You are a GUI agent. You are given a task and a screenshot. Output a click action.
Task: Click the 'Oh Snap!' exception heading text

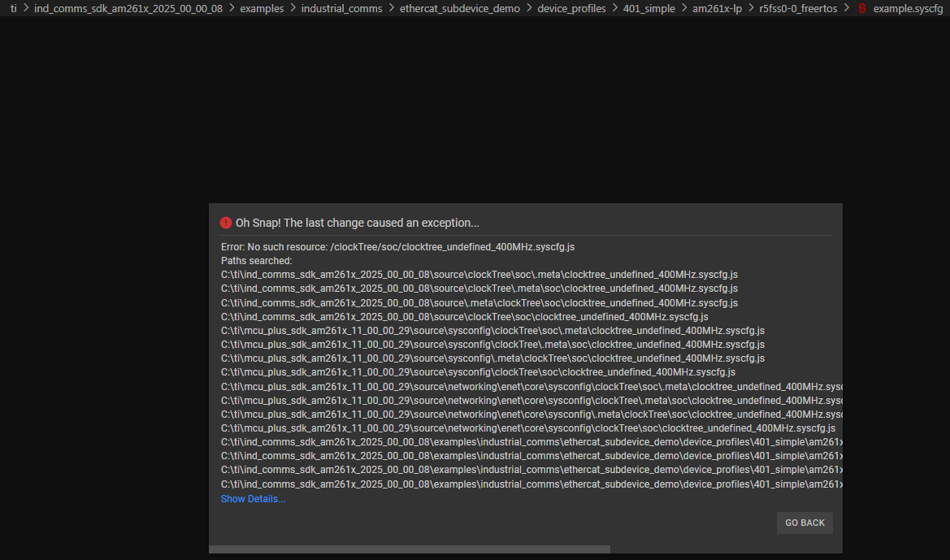tap(358, 223)
